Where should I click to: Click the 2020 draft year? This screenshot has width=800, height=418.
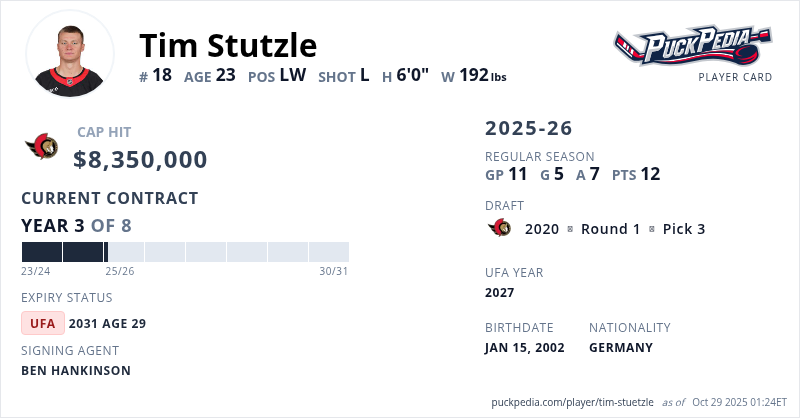pos(542,229)
